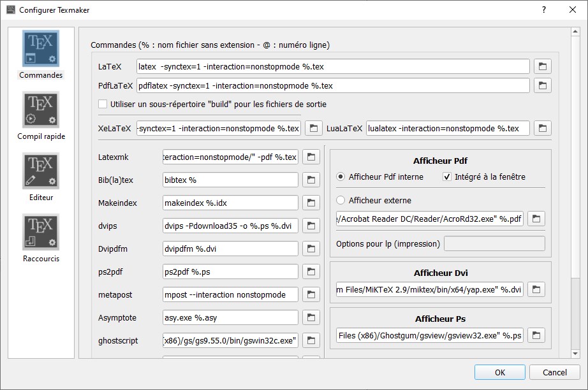
Task: Click the Afficheur Ps heading
Action: [x=440, y=319]
